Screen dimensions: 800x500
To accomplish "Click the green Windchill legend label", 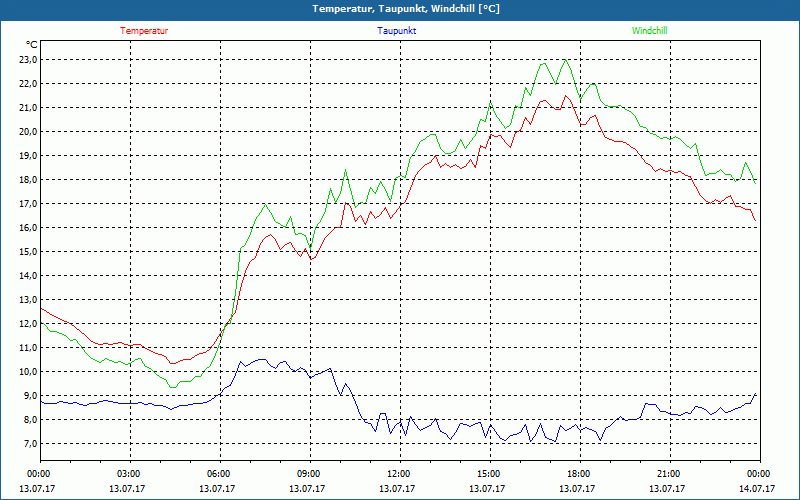I will (x=649, y=31).
